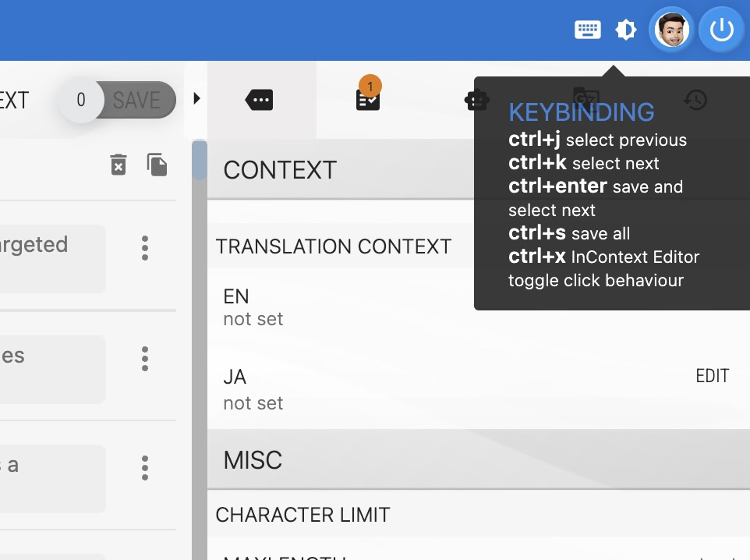Open three-dot menu for the 'argeted' entry

[x=144, y=247]
